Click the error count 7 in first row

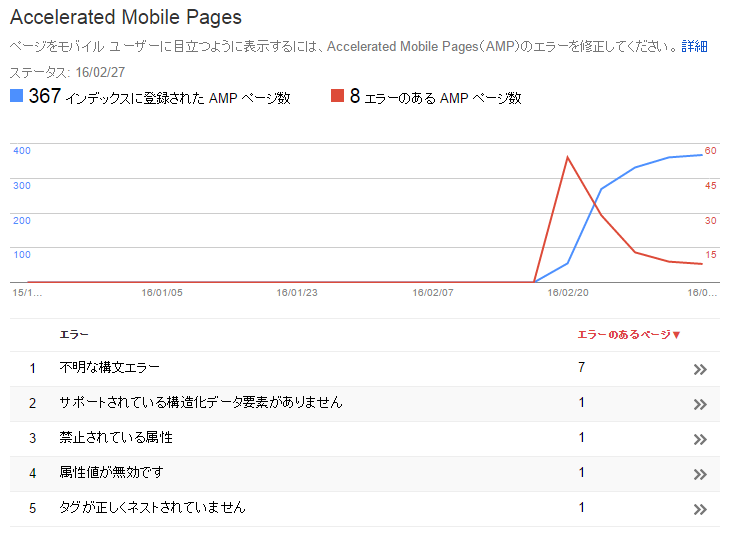tap(582, 367)
